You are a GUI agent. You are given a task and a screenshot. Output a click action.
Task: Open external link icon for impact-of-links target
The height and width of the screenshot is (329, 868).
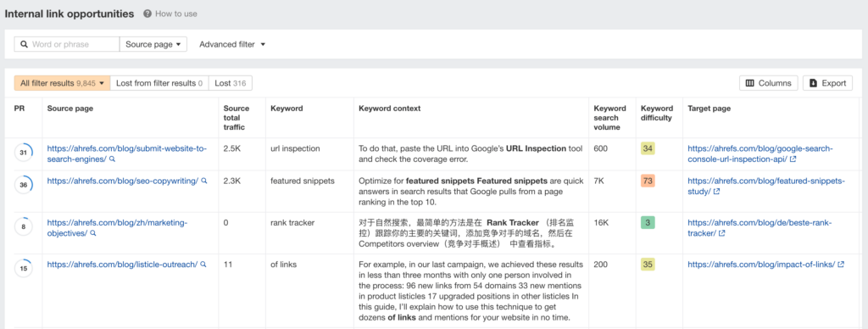coord(841,265)
